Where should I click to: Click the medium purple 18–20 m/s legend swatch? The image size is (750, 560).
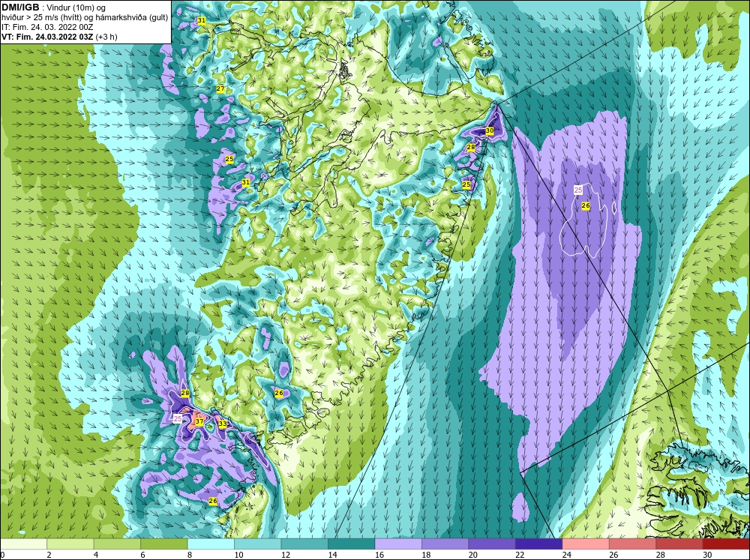(x=445, y=544)
